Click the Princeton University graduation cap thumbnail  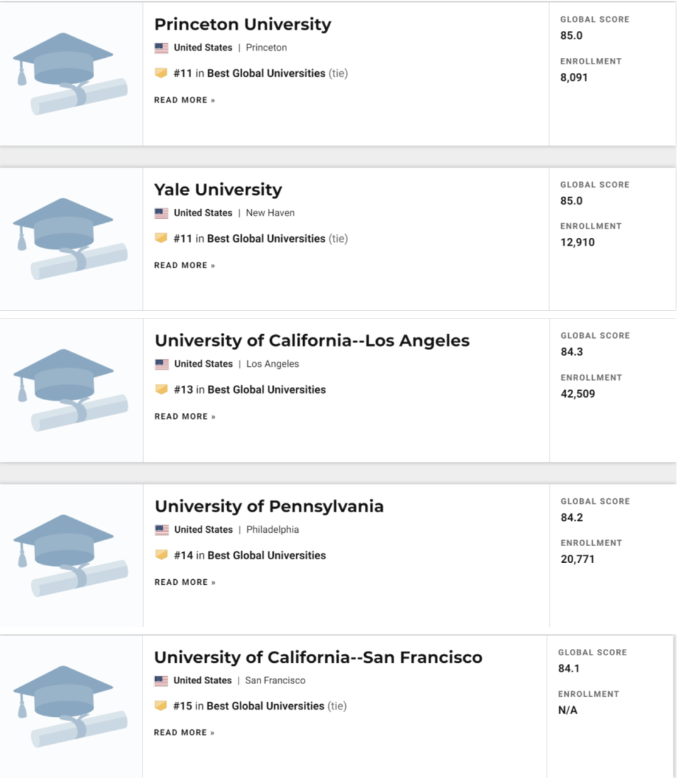[70, 74]
